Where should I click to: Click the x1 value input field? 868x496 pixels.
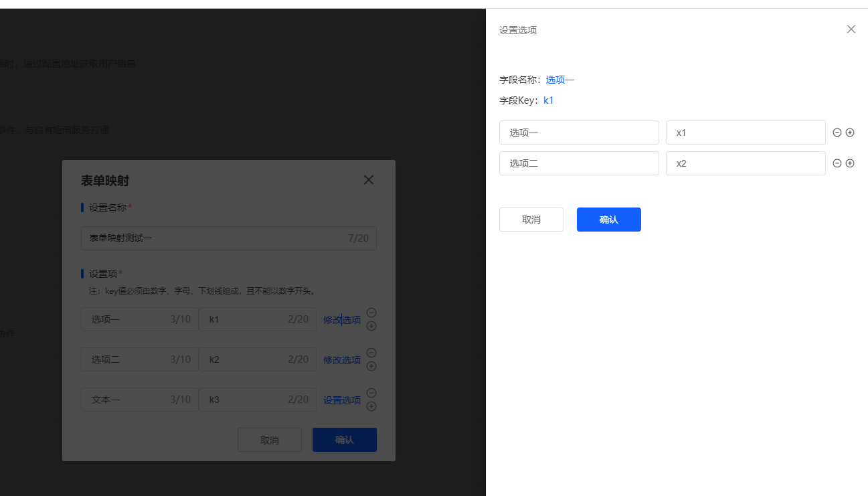(x=745, y=133)
